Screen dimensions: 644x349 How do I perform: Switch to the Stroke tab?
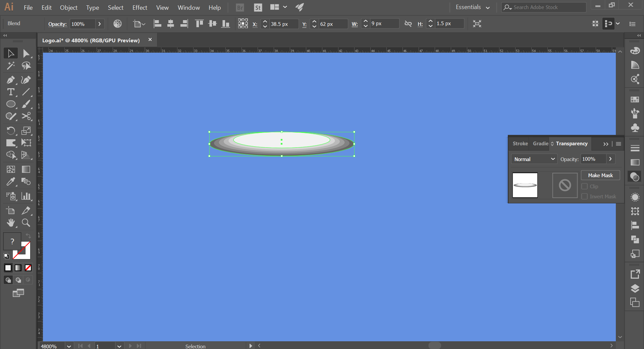(x=520, y=143)
